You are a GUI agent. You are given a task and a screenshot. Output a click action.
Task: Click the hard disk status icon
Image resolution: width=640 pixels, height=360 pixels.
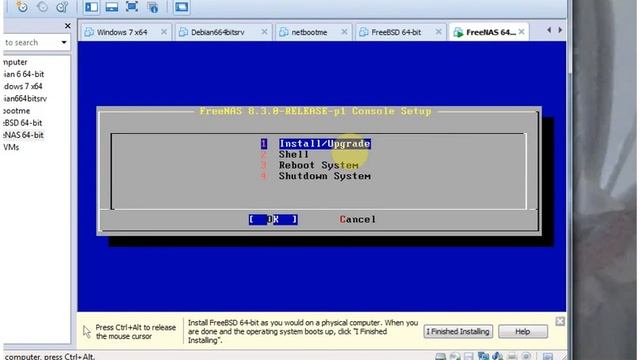point(440,357)
